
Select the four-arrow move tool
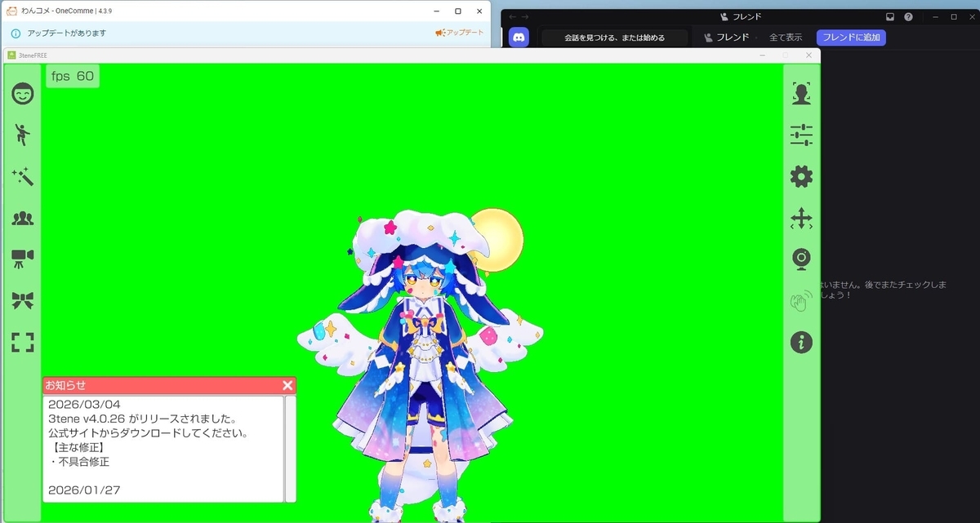coord(801,218)
